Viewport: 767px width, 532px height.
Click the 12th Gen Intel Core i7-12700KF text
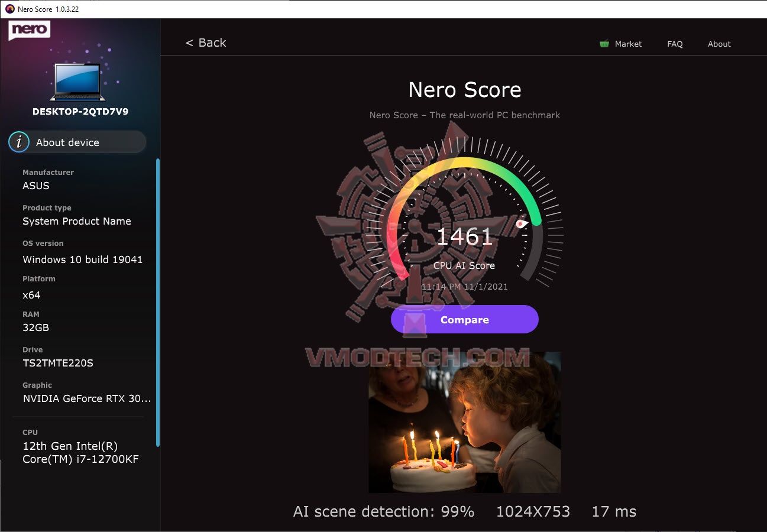click(x=80, y=452)
